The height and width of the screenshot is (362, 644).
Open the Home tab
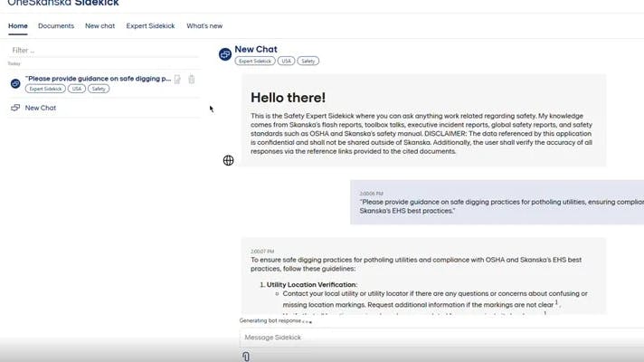point(18,26)
